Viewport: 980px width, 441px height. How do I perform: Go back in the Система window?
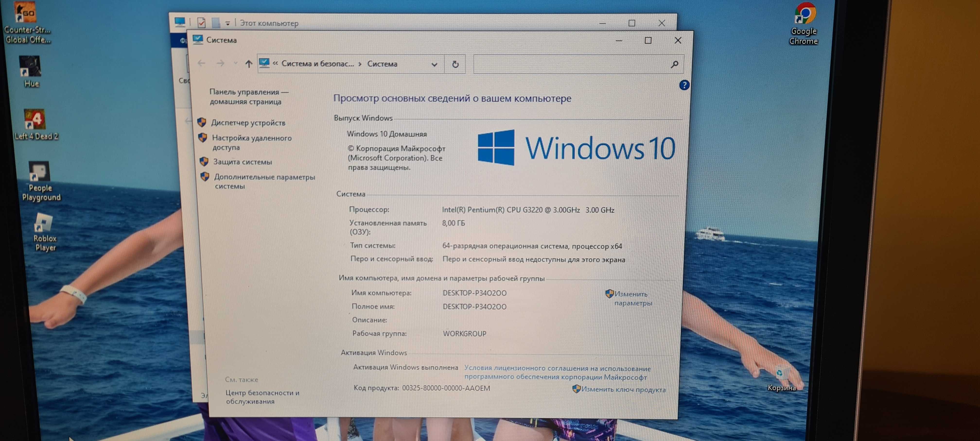pos(201,63)
